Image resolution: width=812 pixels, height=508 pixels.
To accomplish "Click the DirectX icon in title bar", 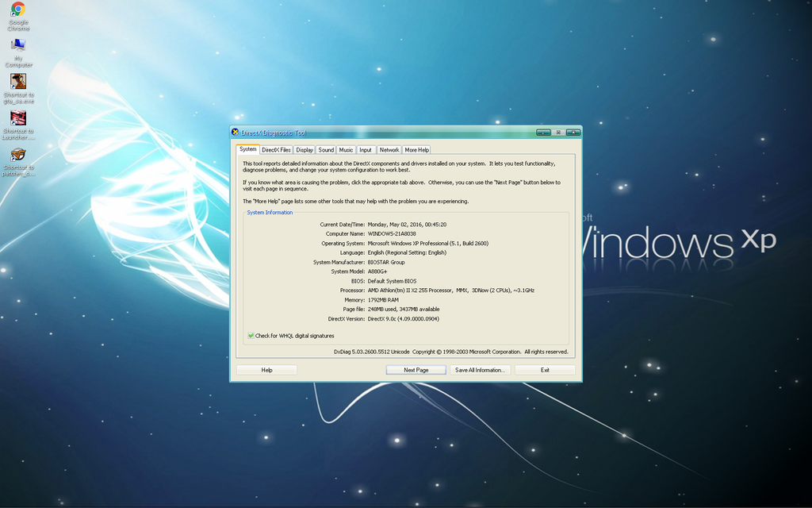I will (236, 133).
